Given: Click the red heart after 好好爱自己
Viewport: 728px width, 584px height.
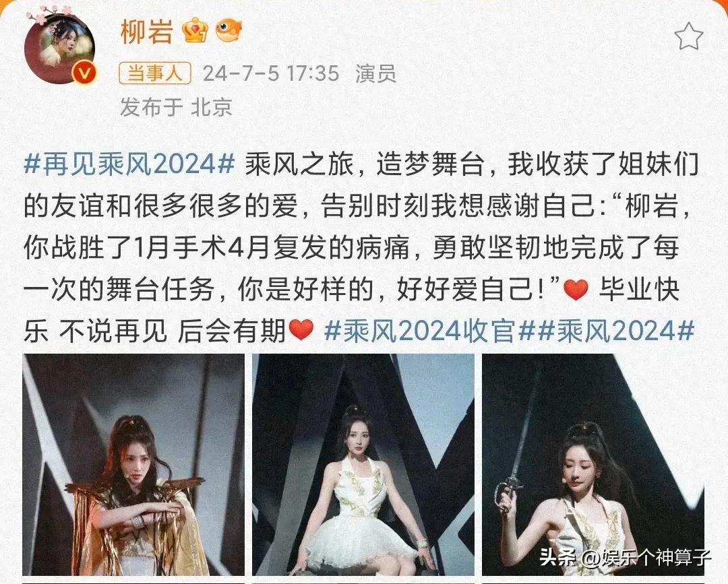Looking at the screenshot, I should pos(576,290).
